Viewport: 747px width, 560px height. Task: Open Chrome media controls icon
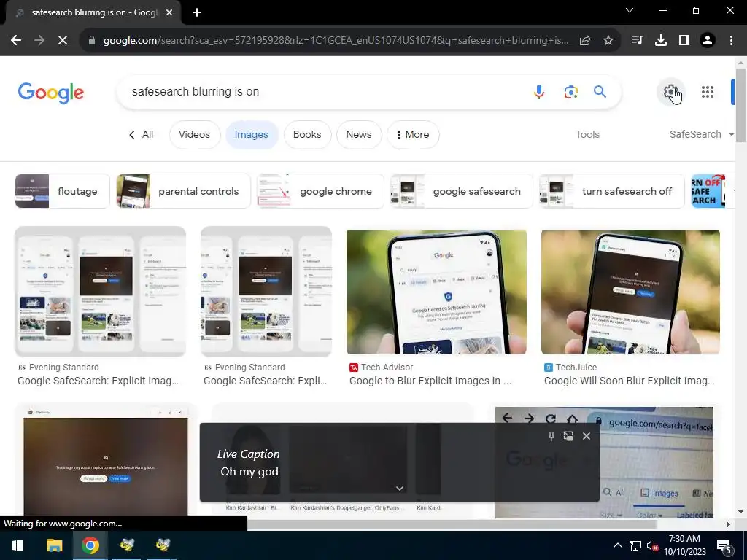tap(637, 41)
